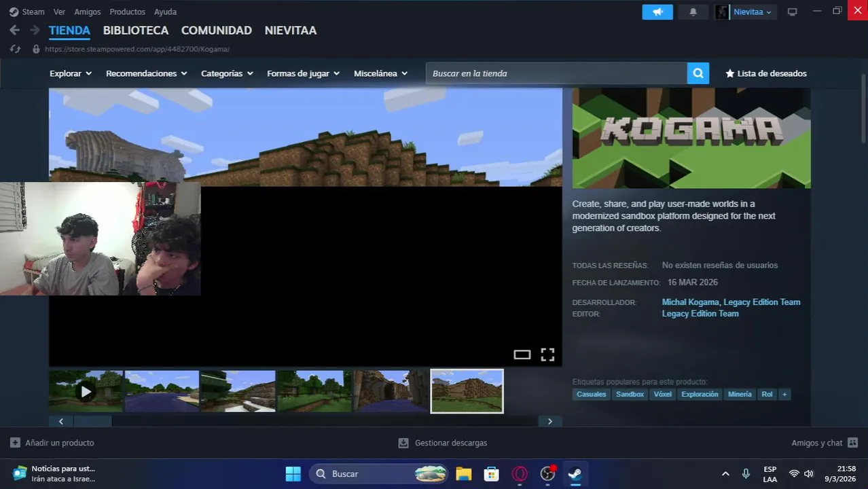This screenshot has width=868, height=489.
Task: Click the thumbnail strip scrollbar handle
Action: (x=92, y=421)
